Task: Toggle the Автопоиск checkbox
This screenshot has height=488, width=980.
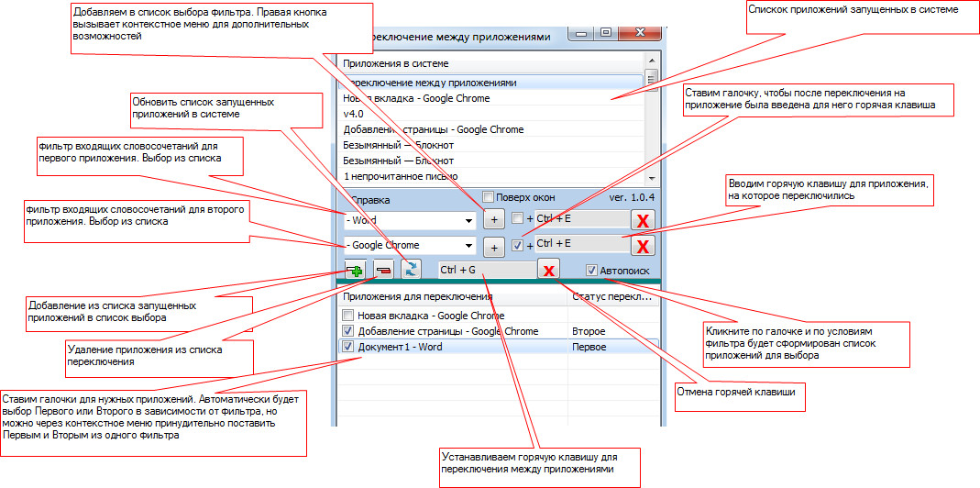Action: point(591,271)
